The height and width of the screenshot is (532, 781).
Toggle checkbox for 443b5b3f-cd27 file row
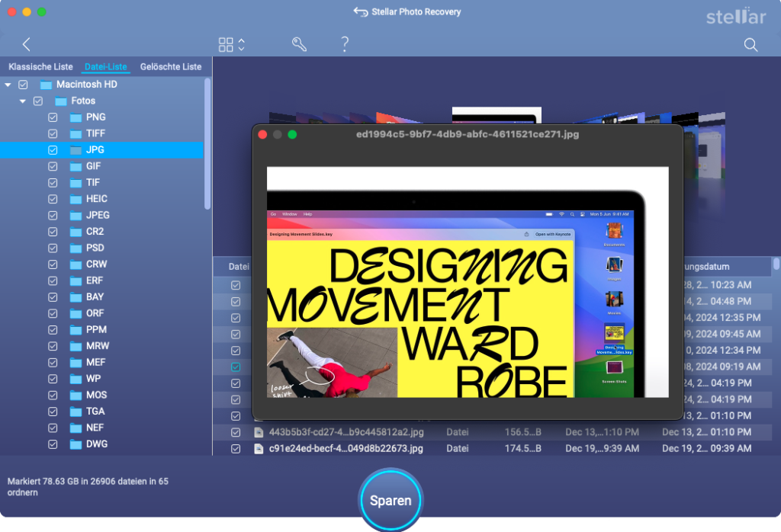(x=236, y=432)
